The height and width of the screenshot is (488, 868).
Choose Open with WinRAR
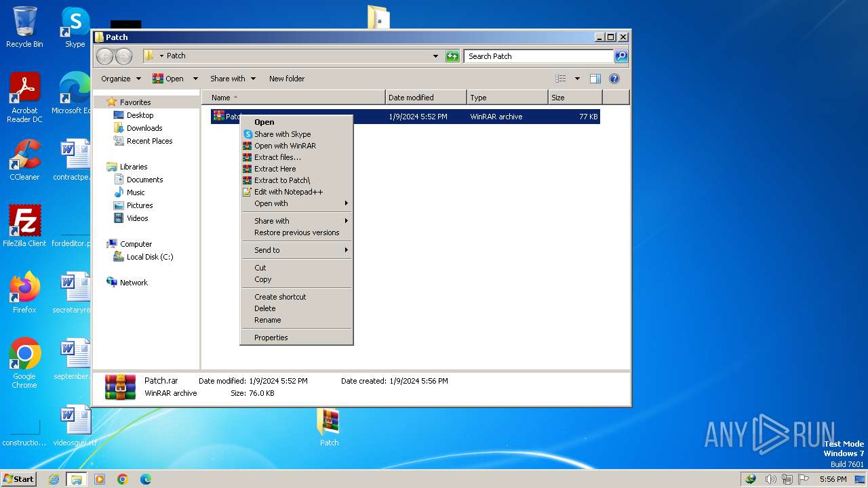pos(297,146)
